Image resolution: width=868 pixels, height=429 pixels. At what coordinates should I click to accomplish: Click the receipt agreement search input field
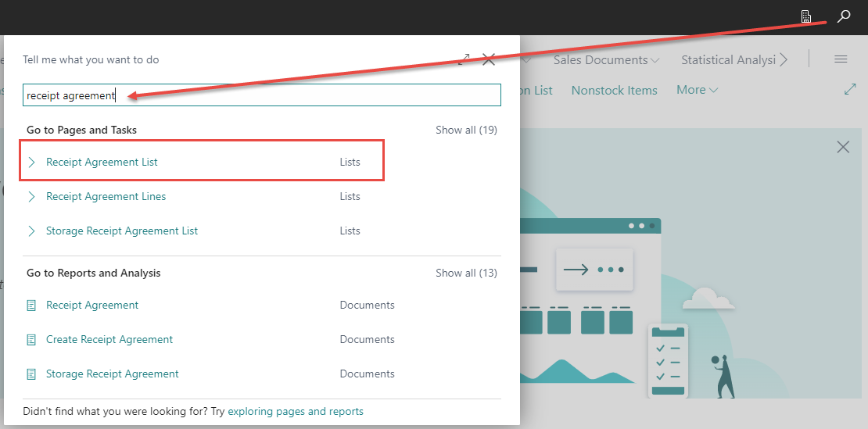[261, 95]
